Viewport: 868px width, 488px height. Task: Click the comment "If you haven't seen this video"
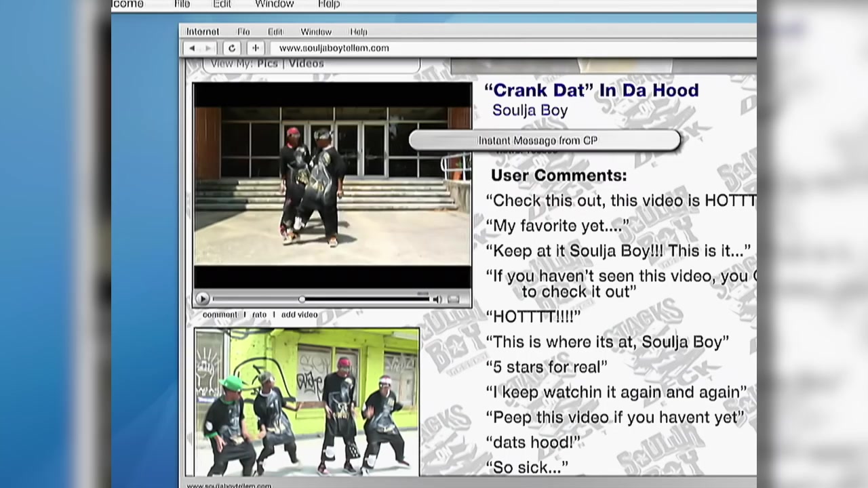click(620, 283)
